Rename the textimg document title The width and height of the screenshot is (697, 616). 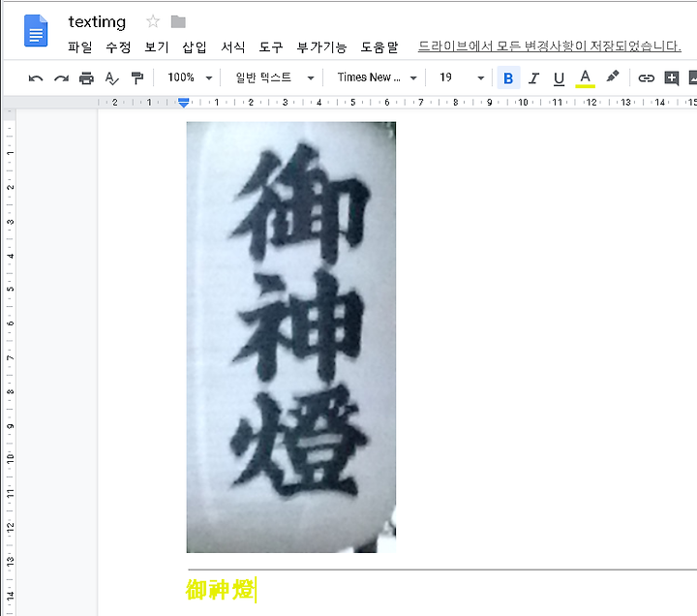coord(97,22)
